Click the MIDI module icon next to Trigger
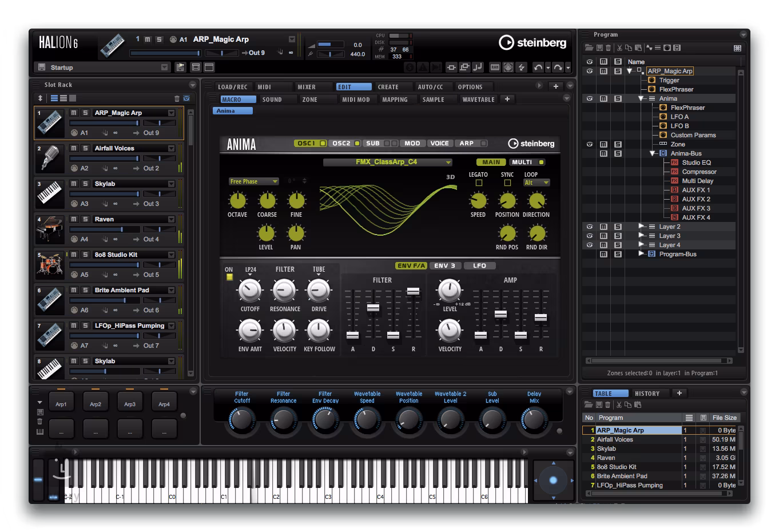 (651, 80)
